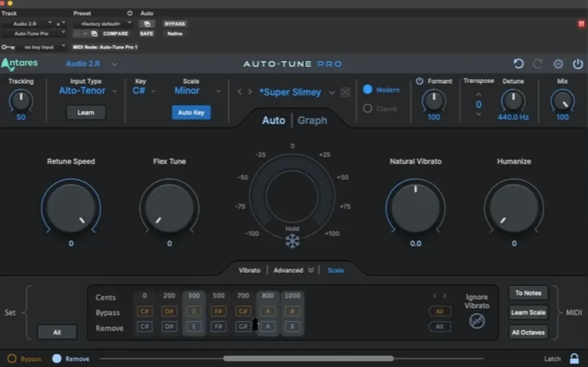Toggle Remove for note E
The image size is (588, 367).
pyautogui.click(x=194, y=327)
